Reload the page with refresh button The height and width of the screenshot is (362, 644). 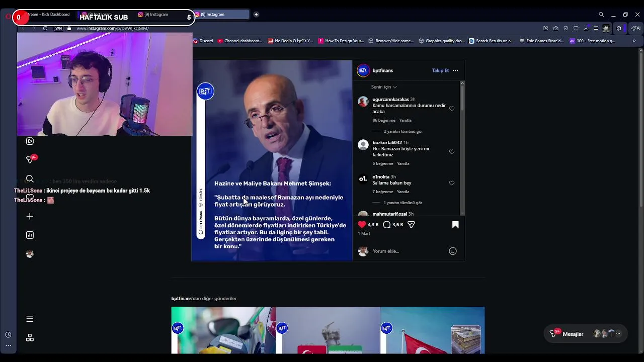[x=45, y=28]
